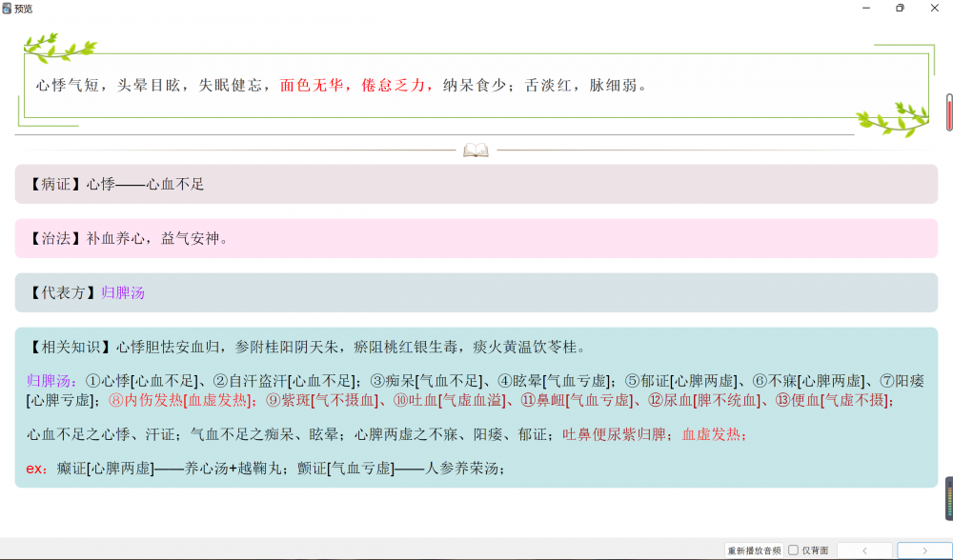Click red text ⑩吐血[气虚血溢]
The image size is (953, 560).
coord(449,401)
